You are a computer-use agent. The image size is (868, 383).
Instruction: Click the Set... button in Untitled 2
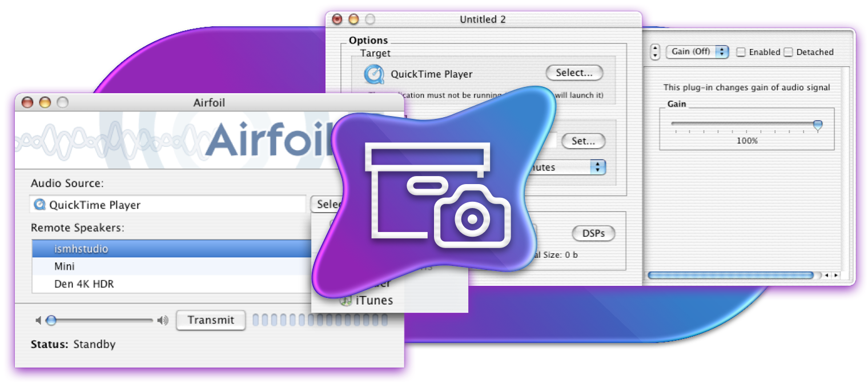(x=583, y=141)
